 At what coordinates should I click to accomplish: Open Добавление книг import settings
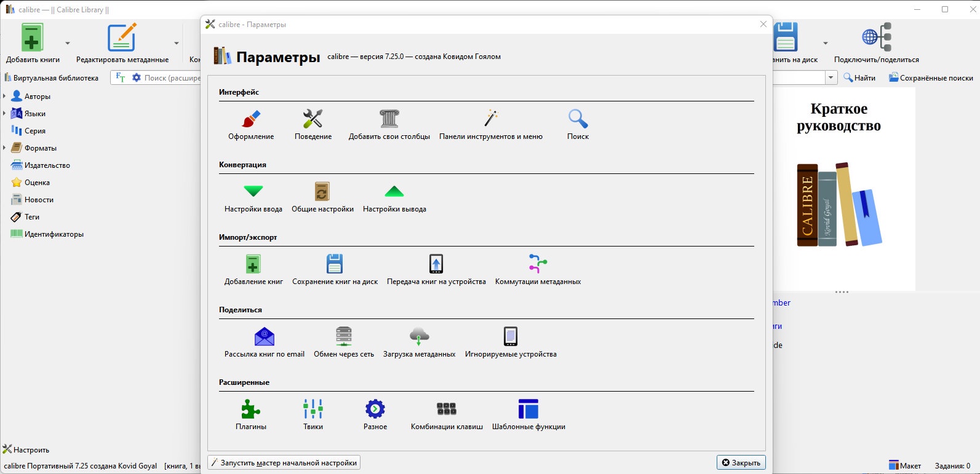coord(253,270)
